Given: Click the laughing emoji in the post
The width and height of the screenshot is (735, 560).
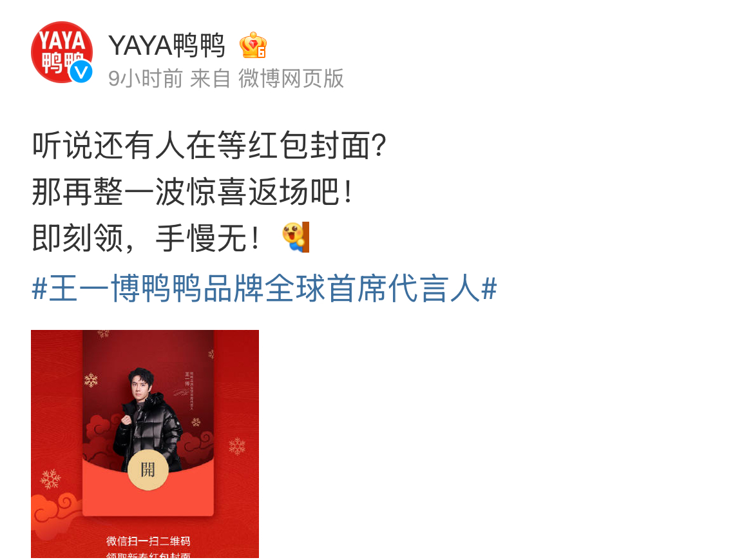Looking at the screenshot, I should pos(295,237).
